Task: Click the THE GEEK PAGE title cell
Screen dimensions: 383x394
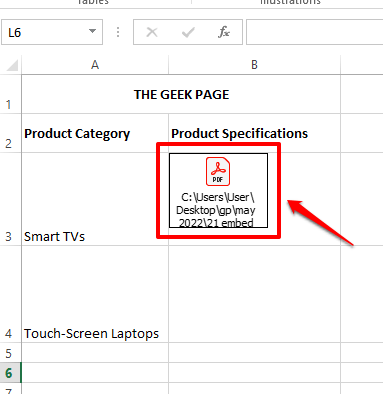Action: 181,95
